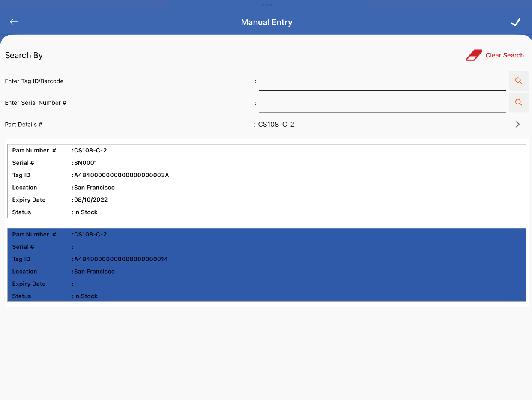Search by Tag ID/Barcode magnifier icon
Viewport: 532px width, 400px height.
[x=518, y=81]
